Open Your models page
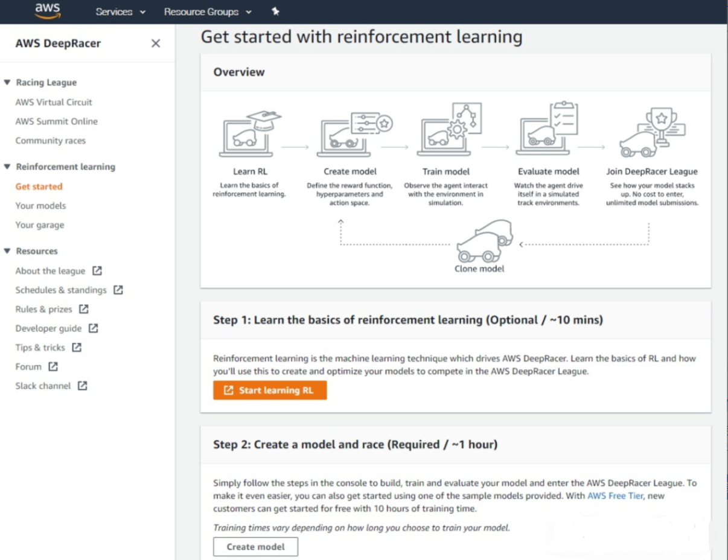The height and width of the screenshot is (560, 728). click(x=40, y=206)
